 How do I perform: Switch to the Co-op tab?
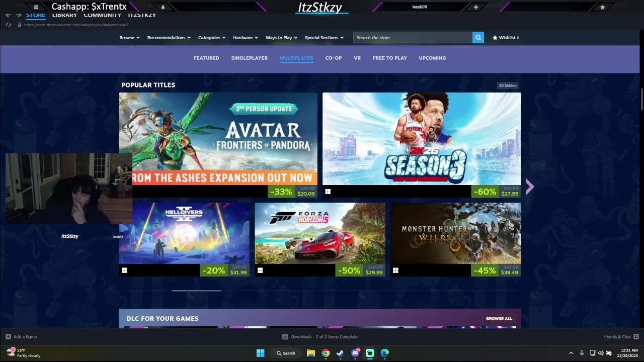(x=333, y=58)
